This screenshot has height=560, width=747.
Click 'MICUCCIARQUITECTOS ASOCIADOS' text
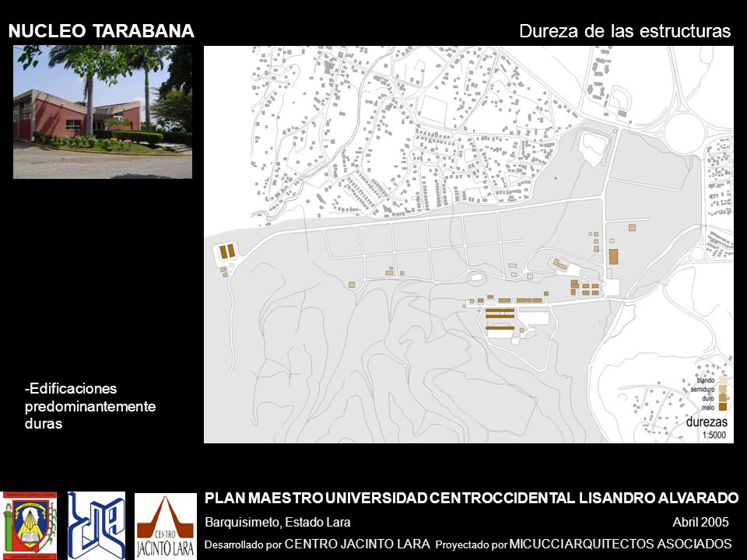[x=620, y=544]
